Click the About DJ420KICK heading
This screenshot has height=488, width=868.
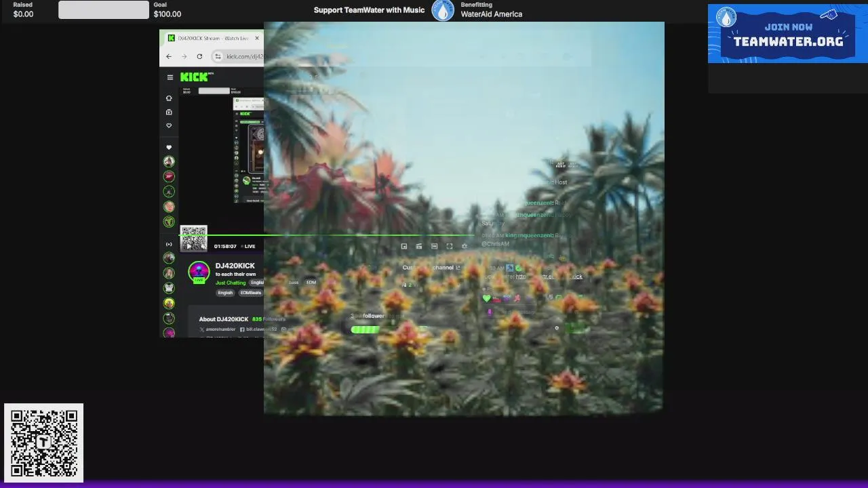[x=224, y=319]
